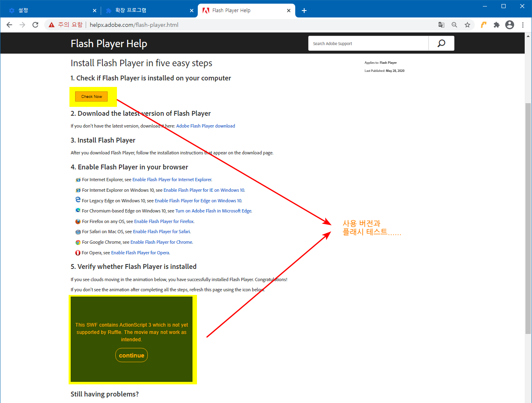The width and height of the screenshot is (532, 403).
Task: Click the Adobe Support search magnifier button
Action: point(441,43)
